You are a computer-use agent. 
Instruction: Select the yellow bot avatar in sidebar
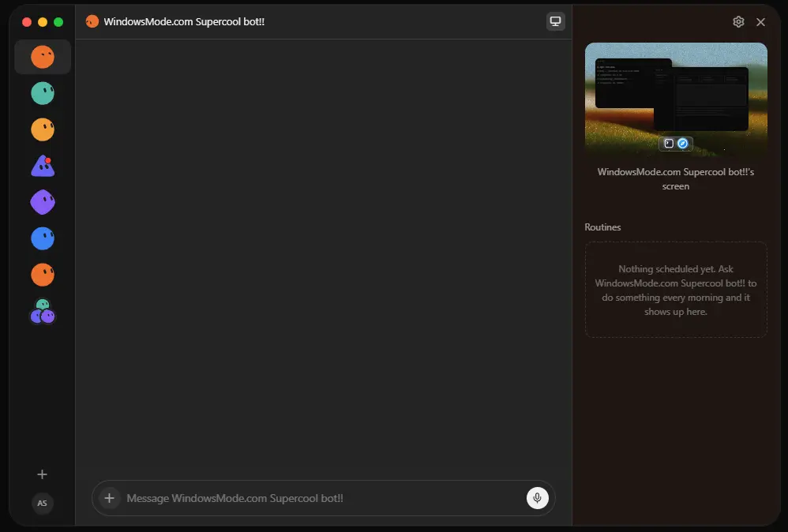43,129
